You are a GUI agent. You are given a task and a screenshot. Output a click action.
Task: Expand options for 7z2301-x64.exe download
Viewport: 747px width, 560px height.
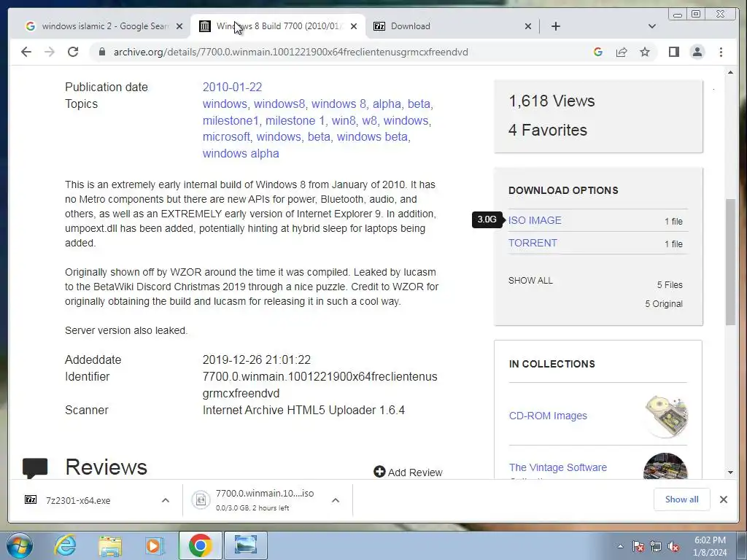(x=166, y=500)
